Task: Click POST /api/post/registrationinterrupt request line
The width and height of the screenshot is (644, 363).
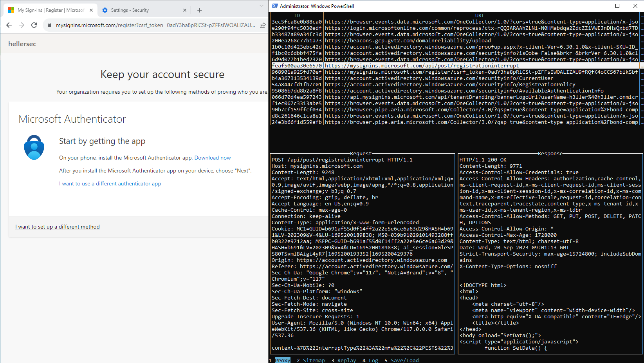Action: [x=342, y=160]
